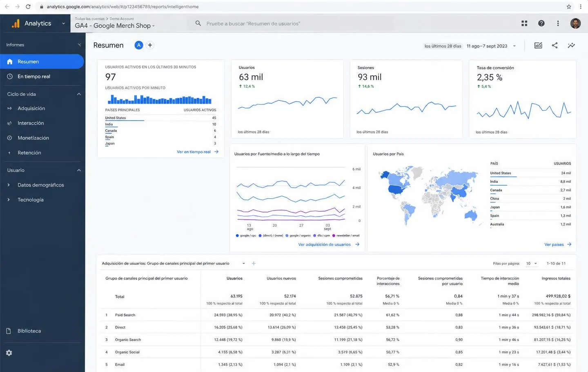Collapse the Usuario section

pos(79,170)
